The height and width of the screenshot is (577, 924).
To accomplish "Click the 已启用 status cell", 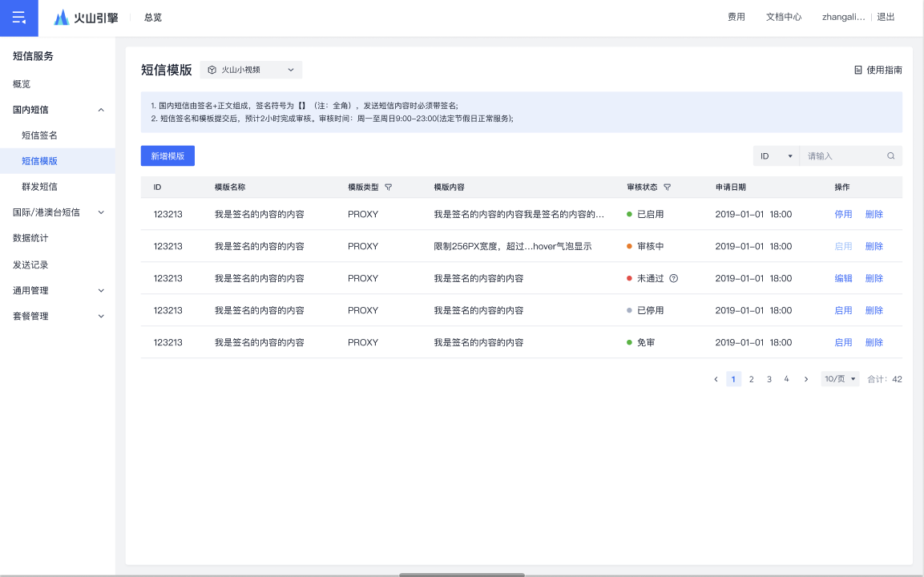I will coord(645,215).
